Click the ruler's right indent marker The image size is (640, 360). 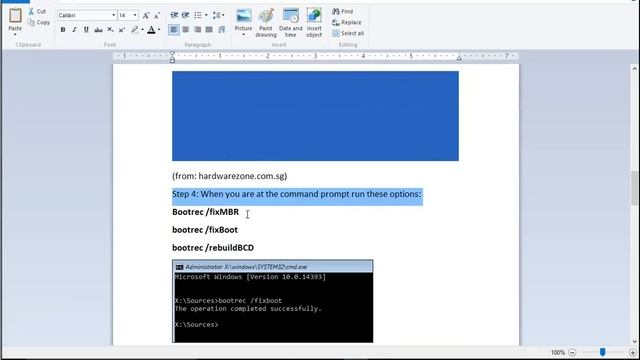459,58
